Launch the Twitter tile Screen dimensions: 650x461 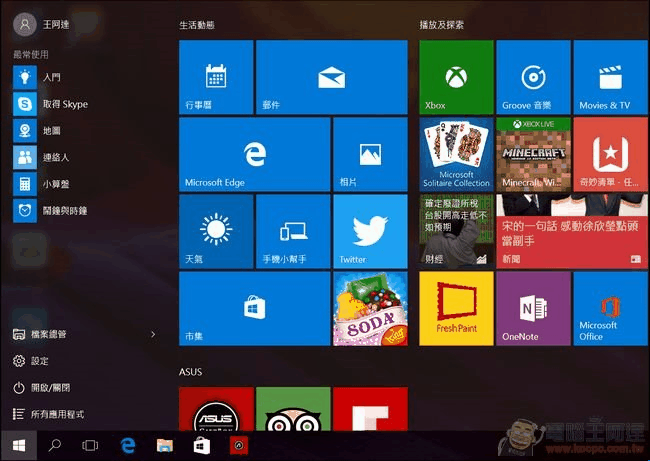tap(370, 231)
